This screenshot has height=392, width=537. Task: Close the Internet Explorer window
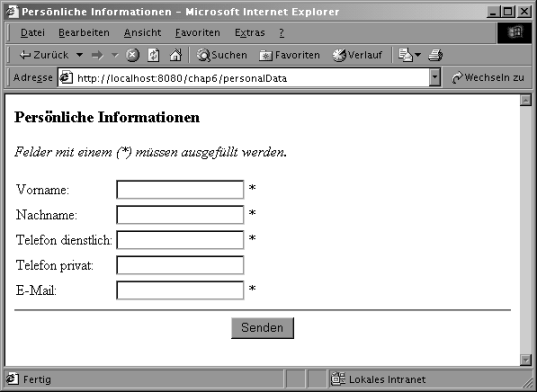point(524,12)
